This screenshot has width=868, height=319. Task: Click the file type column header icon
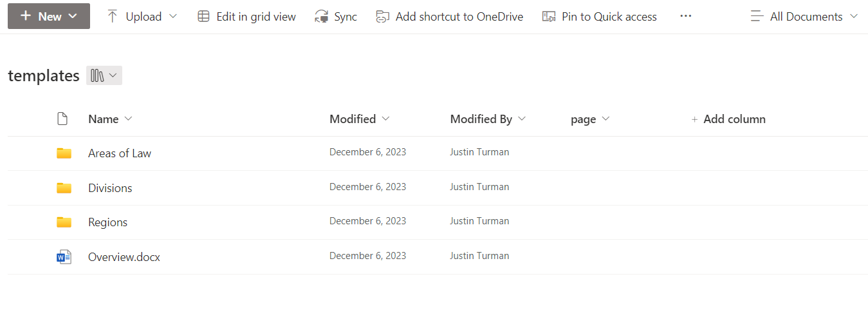point(62,119)
